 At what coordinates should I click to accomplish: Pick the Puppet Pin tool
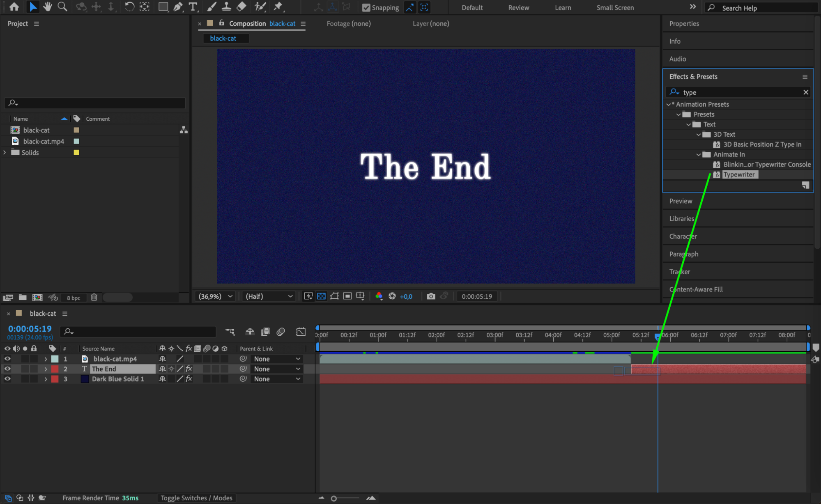(x=278, y=7)
